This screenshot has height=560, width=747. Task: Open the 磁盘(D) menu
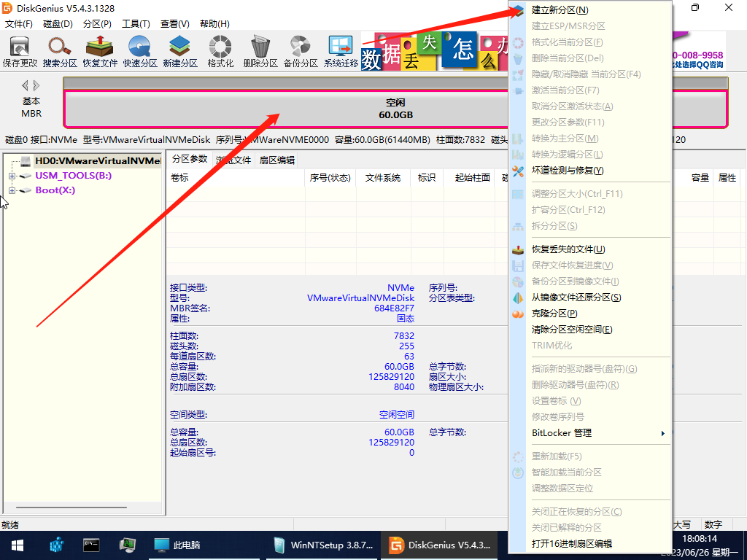click(x=58, y=24)
